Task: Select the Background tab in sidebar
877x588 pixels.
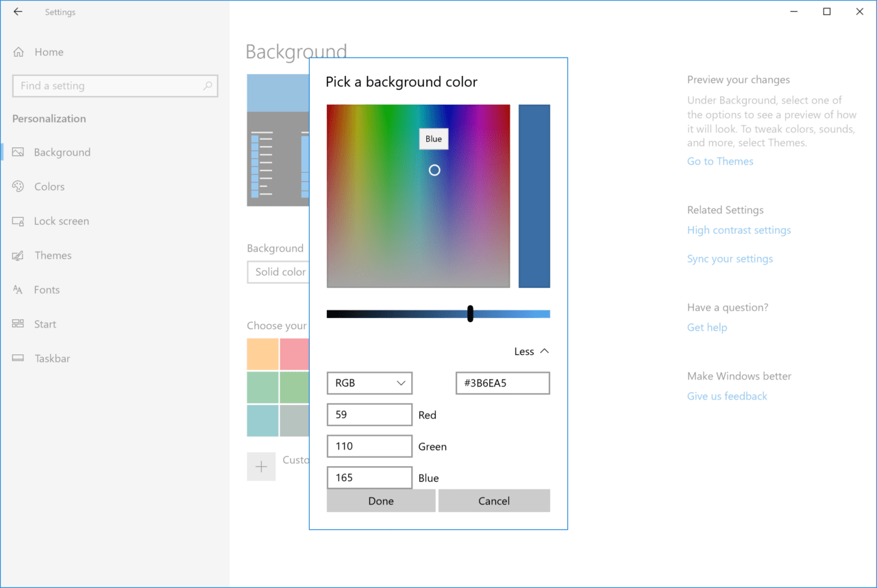Action: click(x=62, y=152)
